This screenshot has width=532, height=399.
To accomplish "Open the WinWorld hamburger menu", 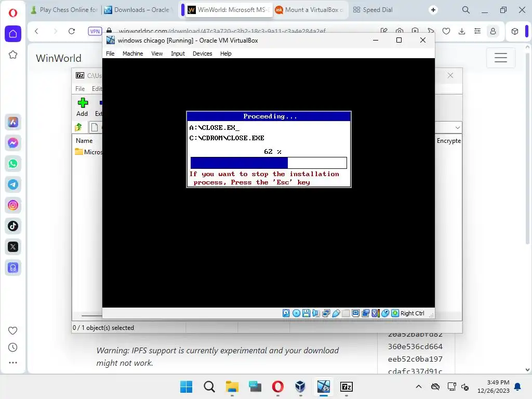I will click(500, 58).
